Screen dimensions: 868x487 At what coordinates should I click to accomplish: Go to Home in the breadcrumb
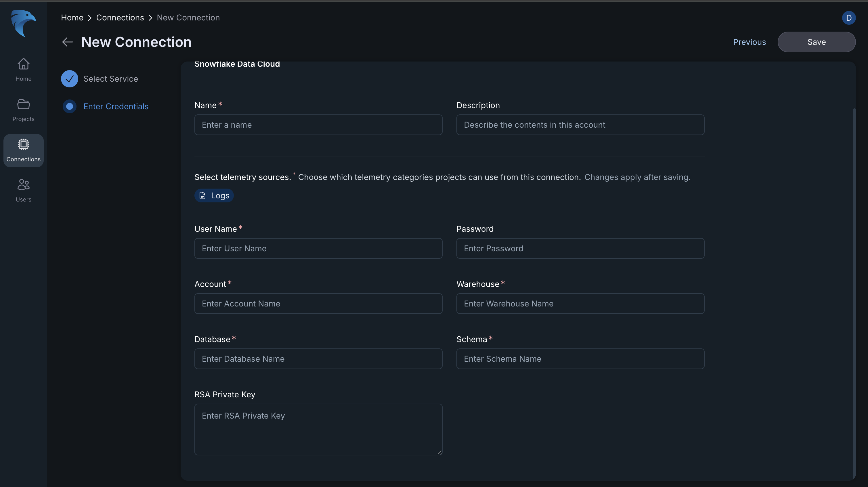tap(72, 18)
